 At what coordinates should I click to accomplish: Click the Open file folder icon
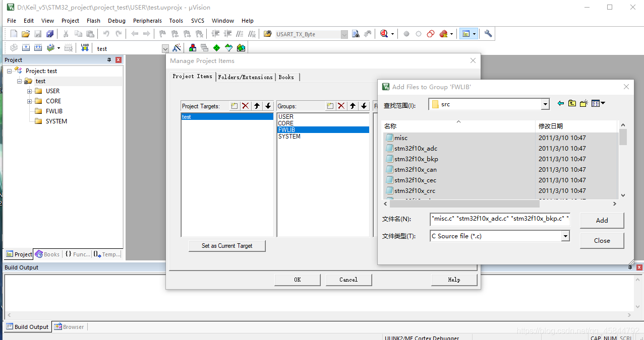(x=26, y=34)
